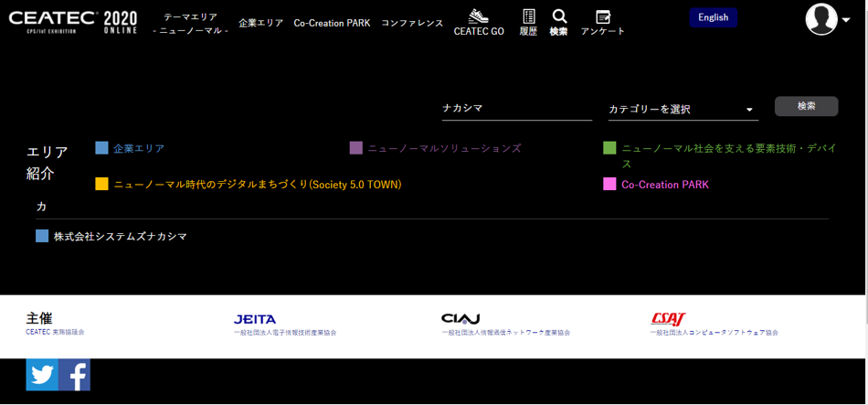Click yellow Society 5.0 TOWN swatch
The image size is (868, 405).
[x=101, y=185]
